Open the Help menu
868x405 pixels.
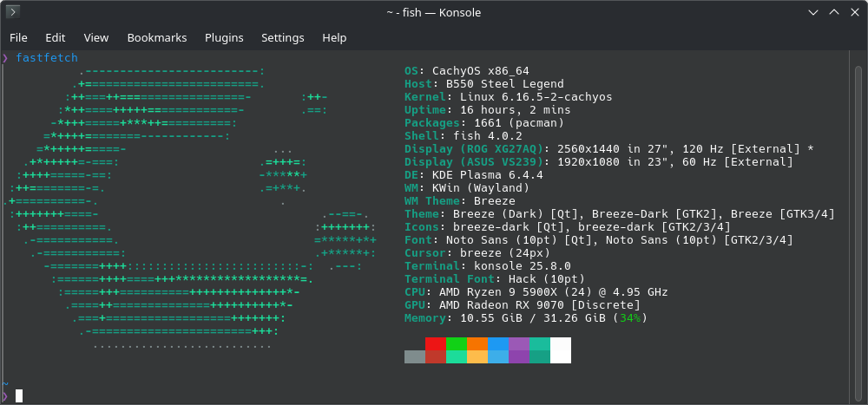tap(334, 37)
